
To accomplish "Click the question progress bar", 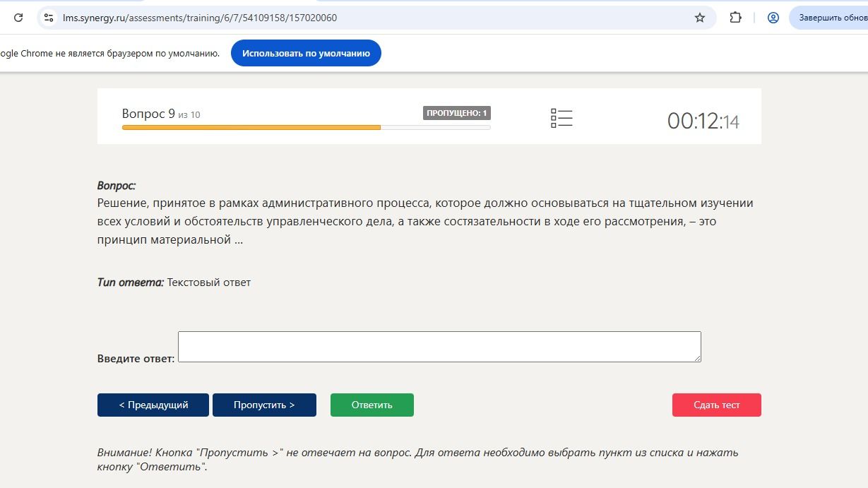I will [306, 127].
